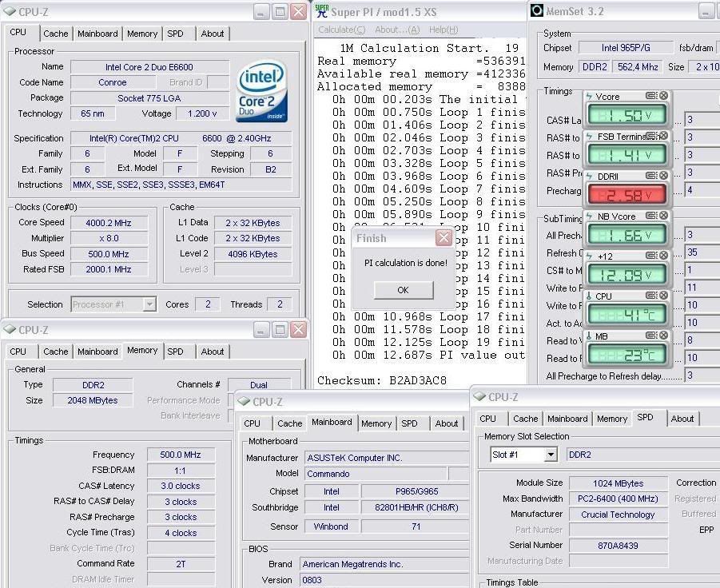Confirm PI calculation with OK button
This screenshot has width=720, height=588.
[404, 290]
